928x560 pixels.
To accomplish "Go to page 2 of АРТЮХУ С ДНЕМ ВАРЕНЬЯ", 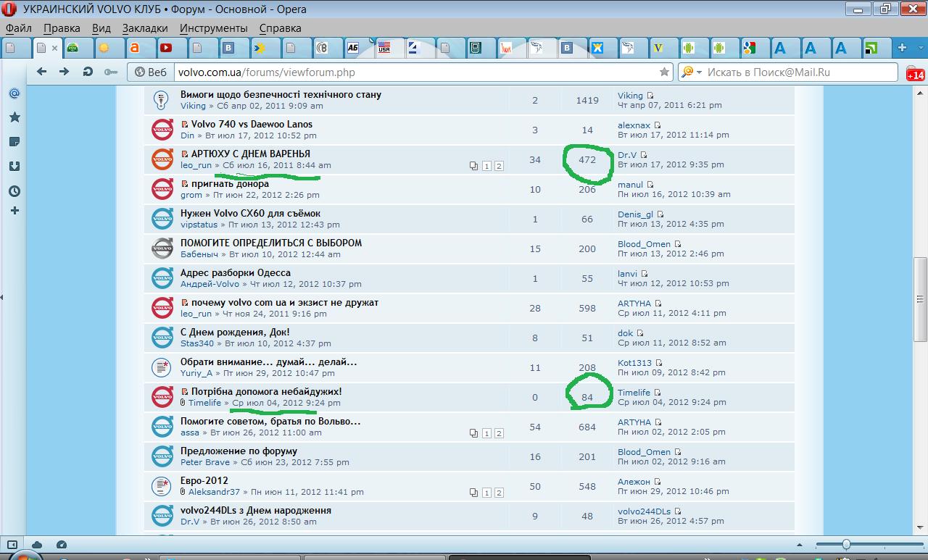I will 499,166.
